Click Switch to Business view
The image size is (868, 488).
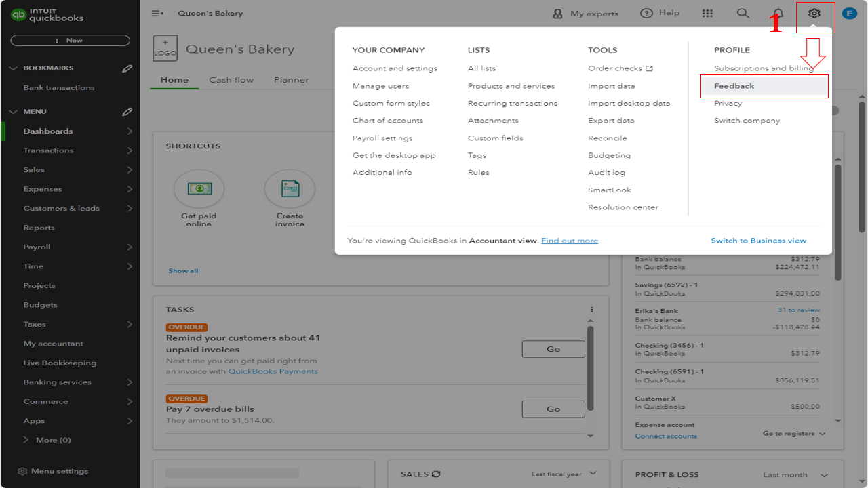(759, 241)
